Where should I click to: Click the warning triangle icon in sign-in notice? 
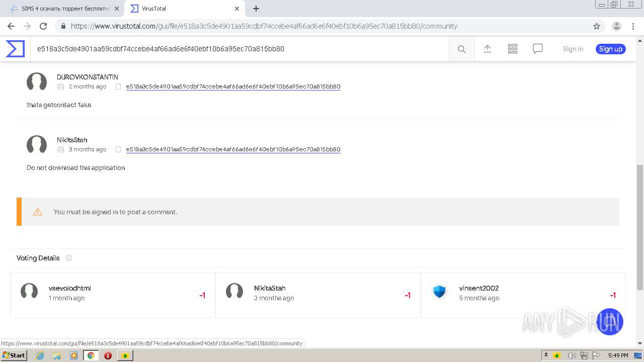coord(38,212)
